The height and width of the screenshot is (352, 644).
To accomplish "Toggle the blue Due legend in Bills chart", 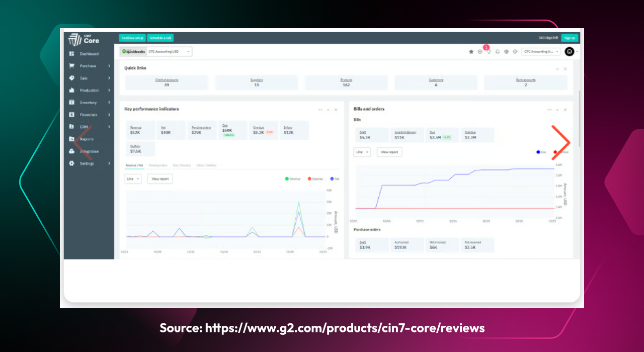I will pos(541,151).
